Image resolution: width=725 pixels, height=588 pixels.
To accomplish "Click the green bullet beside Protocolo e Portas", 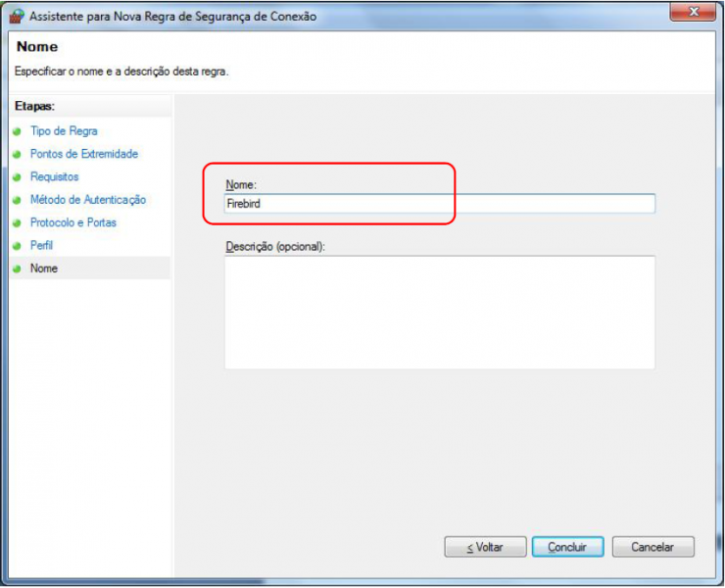I will point(17,223).
